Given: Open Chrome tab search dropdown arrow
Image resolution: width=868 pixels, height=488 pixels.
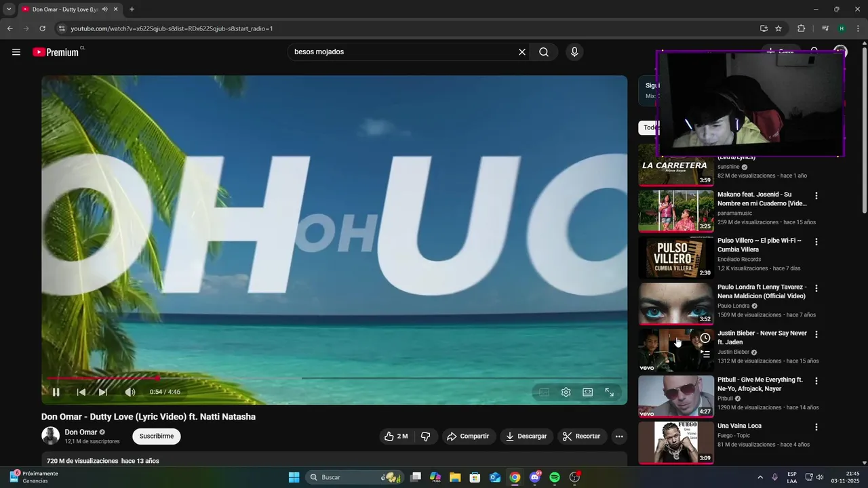Looking at the screenshot, I should [x=9, y=9].
